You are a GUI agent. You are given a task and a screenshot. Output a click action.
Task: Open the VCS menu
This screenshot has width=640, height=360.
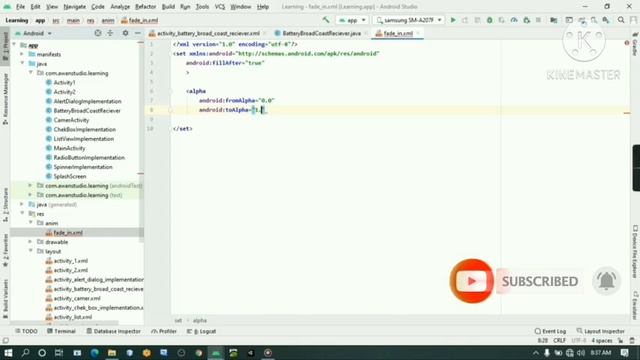pyautogui.click(x=220, y=7)
